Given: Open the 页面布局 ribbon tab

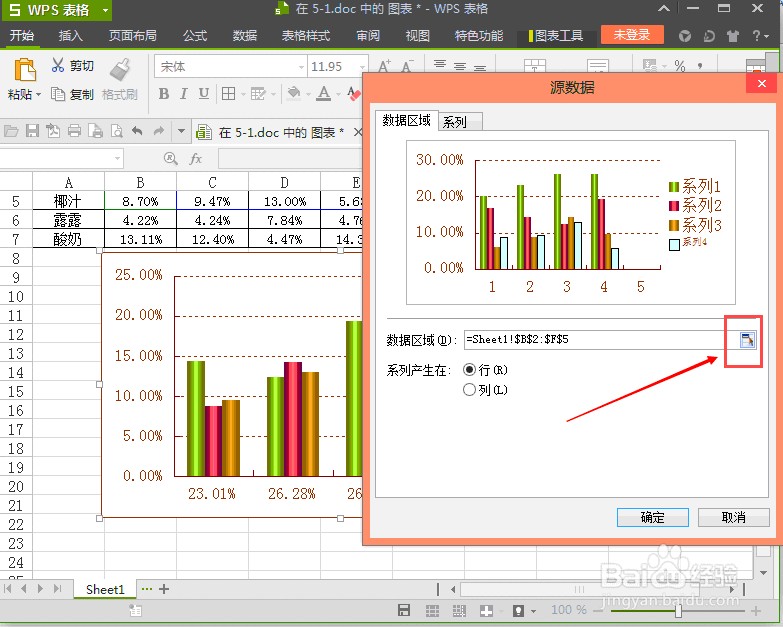Looking at the screenshot, I should tap(132, 35).
